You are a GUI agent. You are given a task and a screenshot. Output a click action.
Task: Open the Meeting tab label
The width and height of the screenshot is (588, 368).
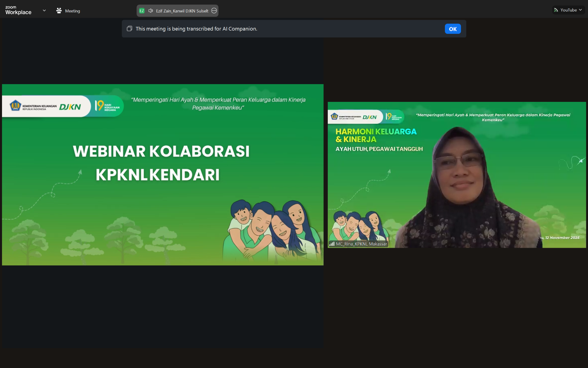(73, 11)
